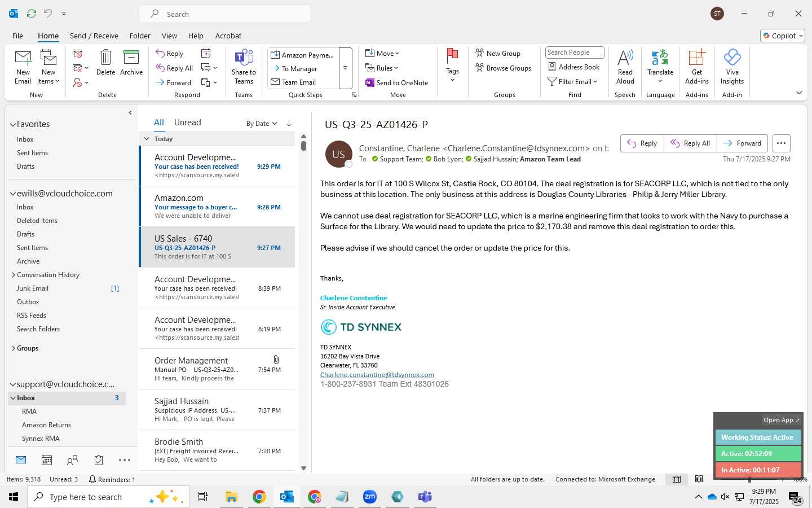Open Zoom from the taskbar
This screenshot has height=508, width=812.
click(x=370, y=497)
